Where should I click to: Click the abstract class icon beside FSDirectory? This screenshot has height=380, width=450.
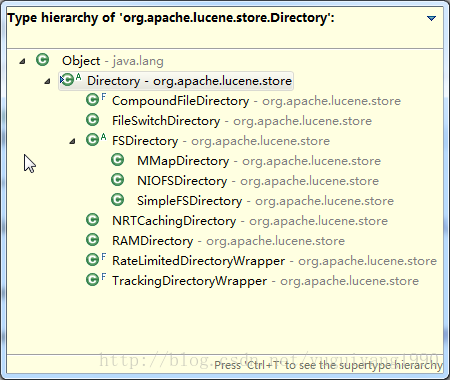coord(96,140)
